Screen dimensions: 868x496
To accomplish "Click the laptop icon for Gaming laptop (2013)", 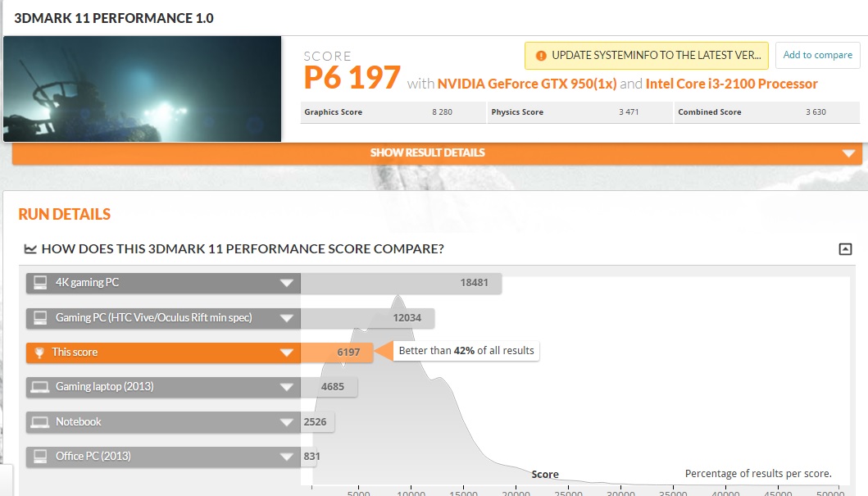I will coord(39,386).
